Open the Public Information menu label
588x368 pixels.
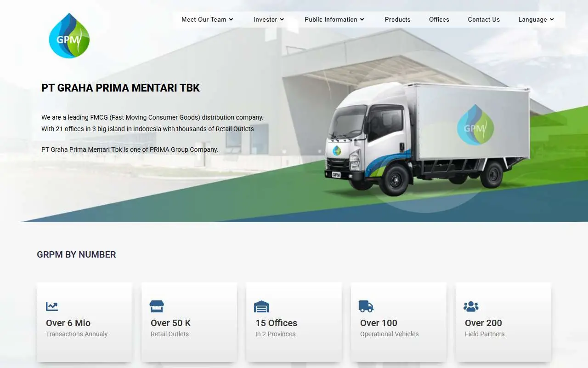click(x=331, y=20)
